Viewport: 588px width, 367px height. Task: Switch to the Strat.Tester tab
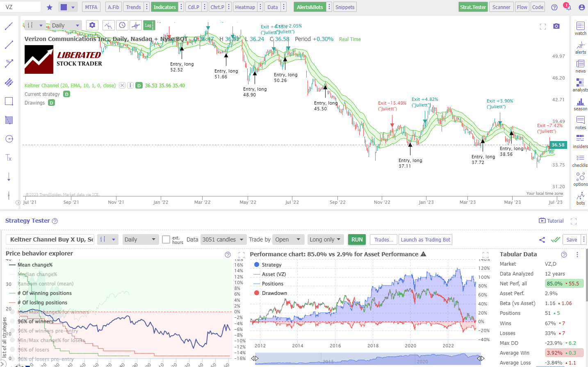[x=473, y=7]
